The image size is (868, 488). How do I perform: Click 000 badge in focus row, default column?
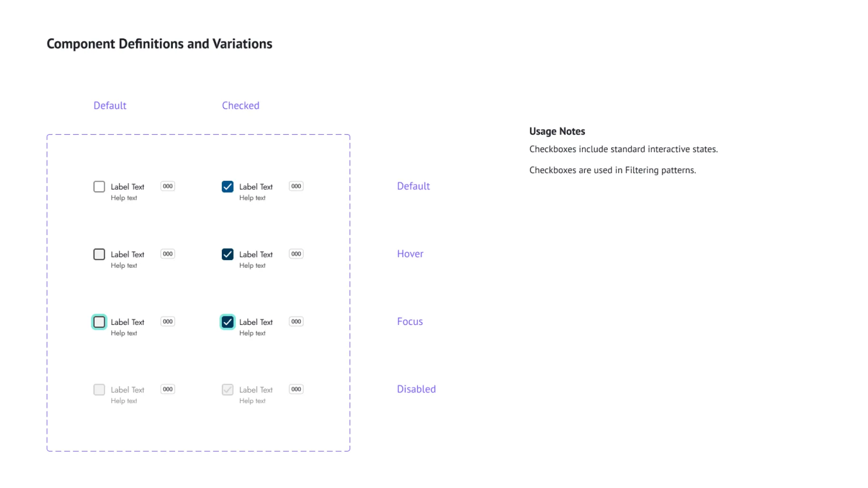168,322
